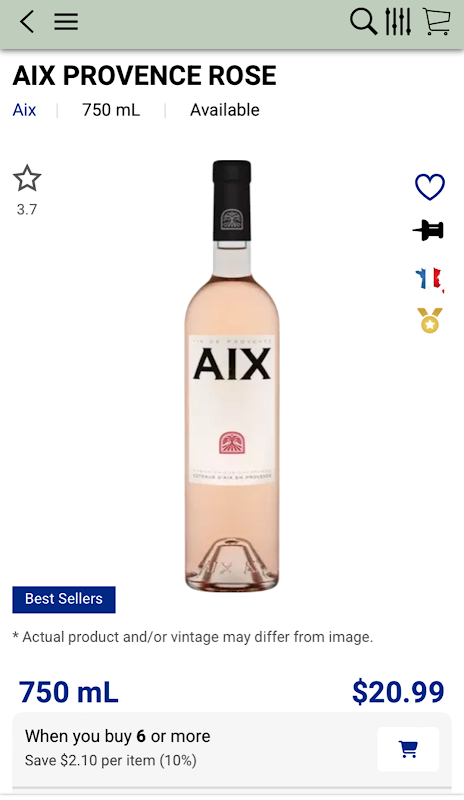Go back using the left arrow icon
The width and height of the screenshot is (464, 800).
pyautogui.click(x=27, y=22)
